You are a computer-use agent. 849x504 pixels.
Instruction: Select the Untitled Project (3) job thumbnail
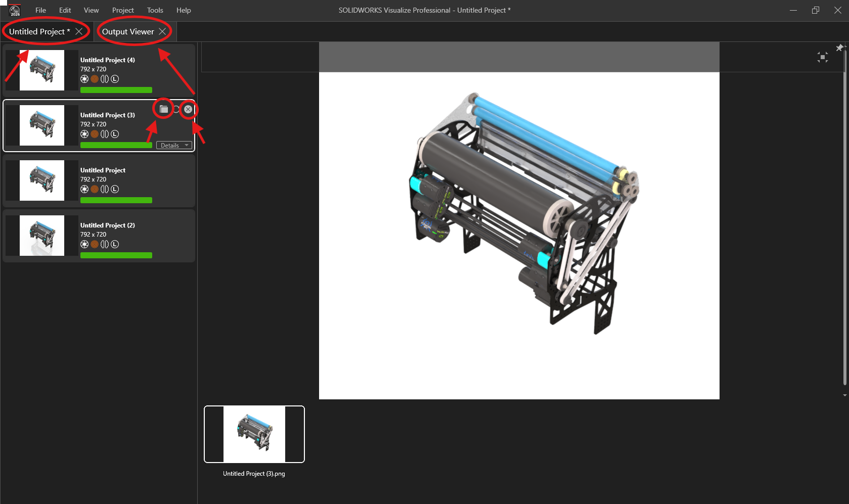[42, 125]
